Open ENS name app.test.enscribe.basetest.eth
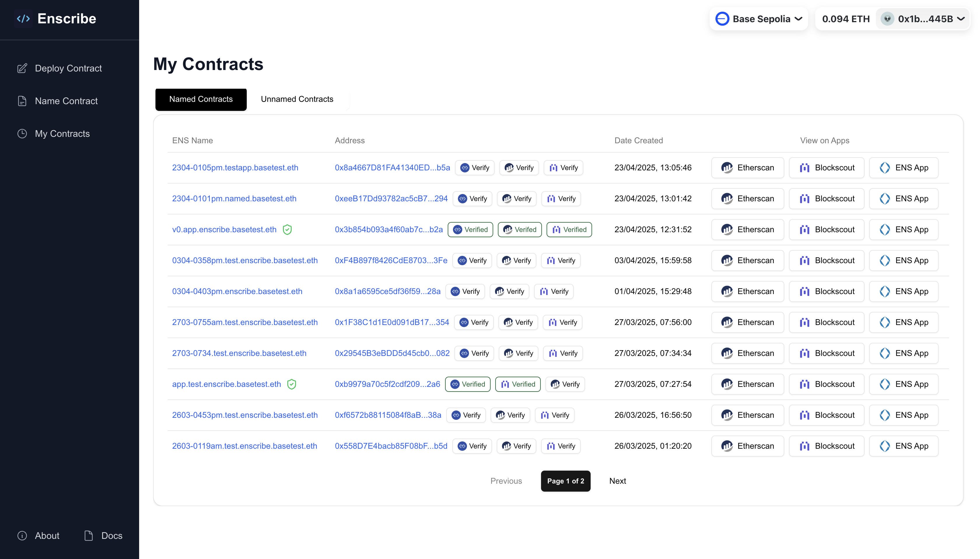 click(226, 384)
